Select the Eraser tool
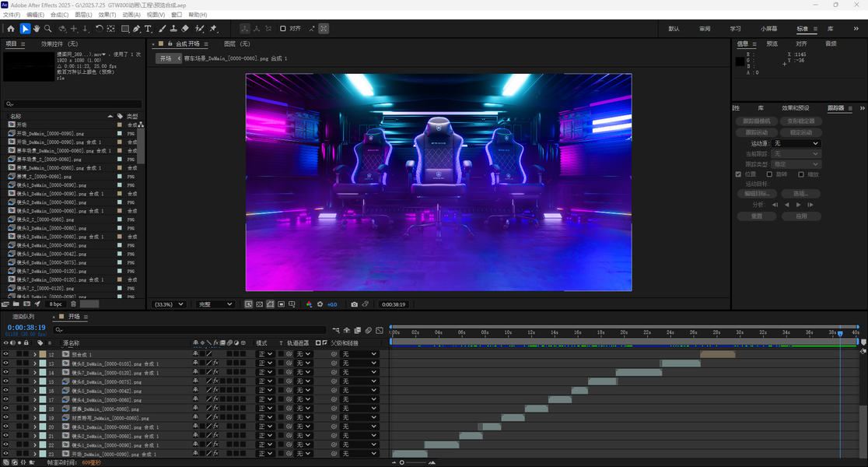This screenshot has width=868, height=467. pyautogui.click(x=185, y=28)
